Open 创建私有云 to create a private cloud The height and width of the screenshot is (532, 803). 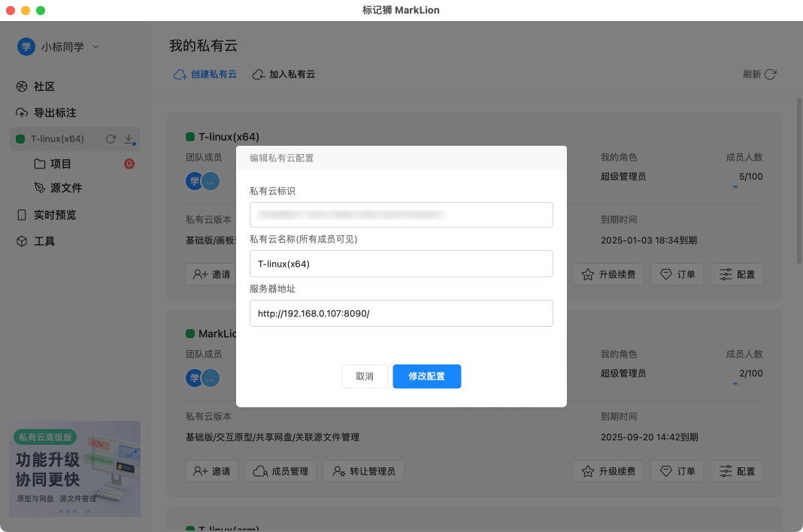coord(205,74)
